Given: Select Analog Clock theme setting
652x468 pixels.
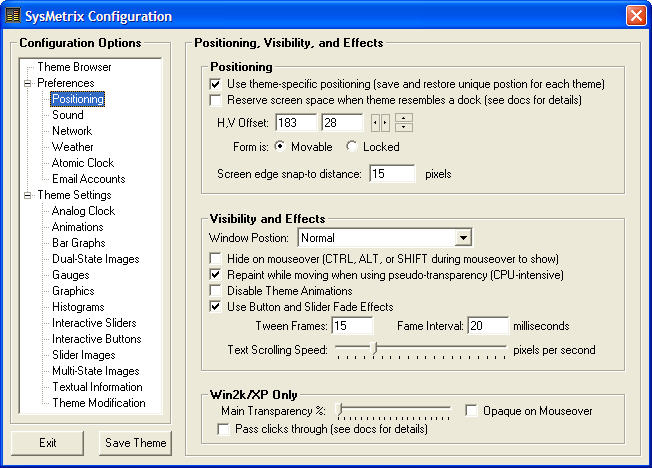Looking at the screenshot, I should pos(83,211).
